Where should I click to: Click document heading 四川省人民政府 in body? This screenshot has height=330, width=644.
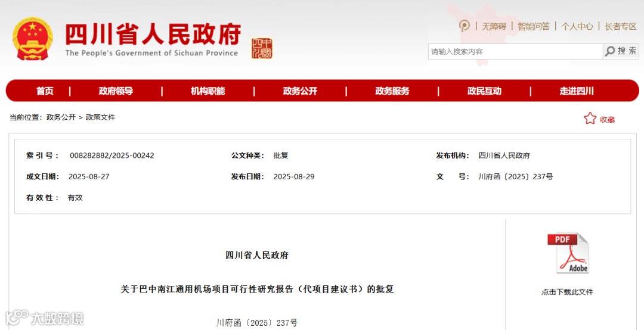coord(257,256)
